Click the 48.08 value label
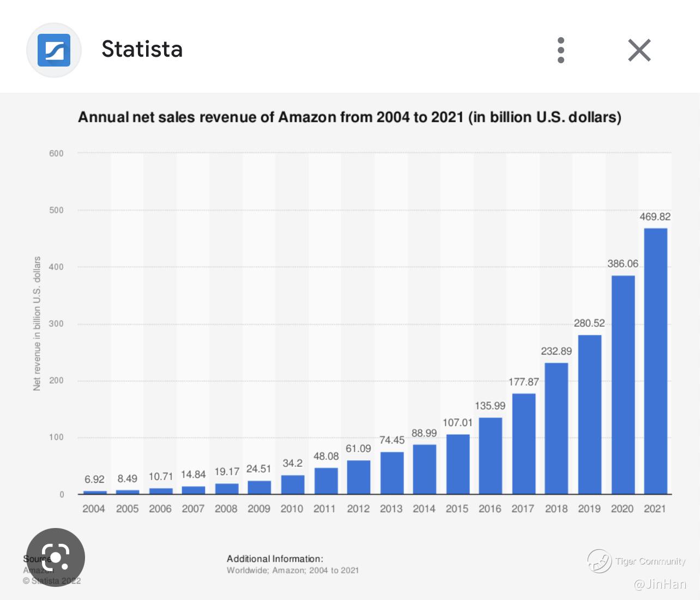 [326, 456]
